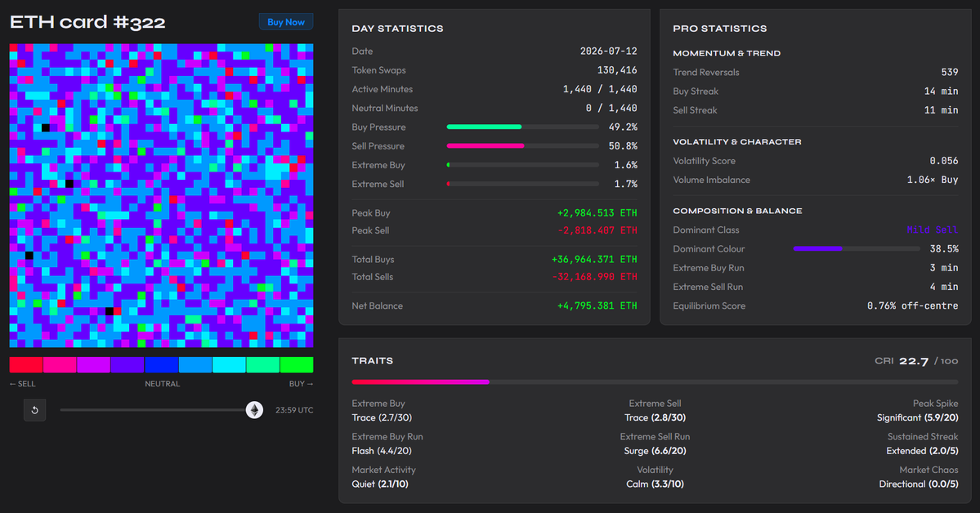Click the Peak Sell value -2,818.407 ETH
Viewport: 980px width, 513px height.
(597, 230)
